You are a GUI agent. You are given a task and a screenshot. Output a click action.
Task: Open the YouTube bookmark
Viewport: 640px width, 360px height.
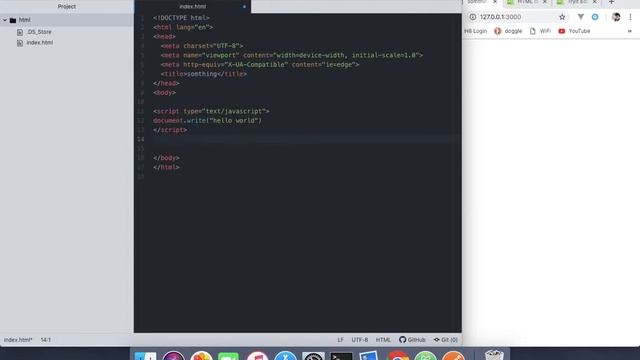pos(574,31)
